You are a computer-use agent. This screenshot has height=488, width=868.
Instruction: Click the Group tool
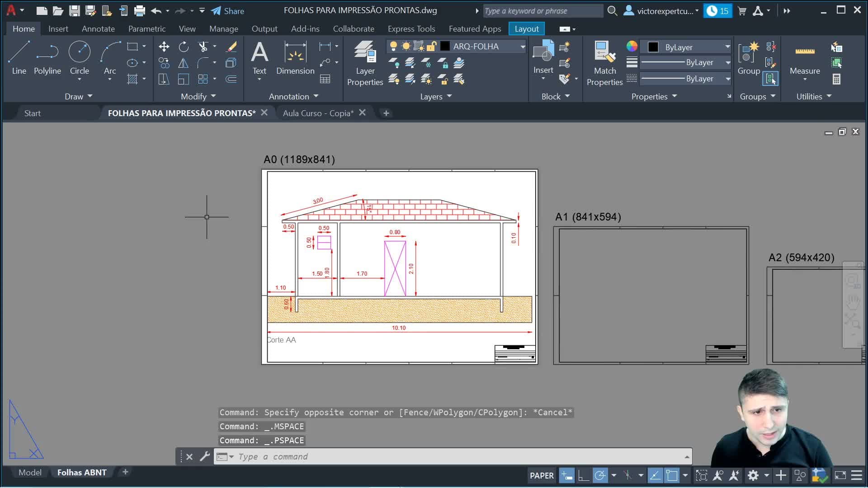coord(749,57)
